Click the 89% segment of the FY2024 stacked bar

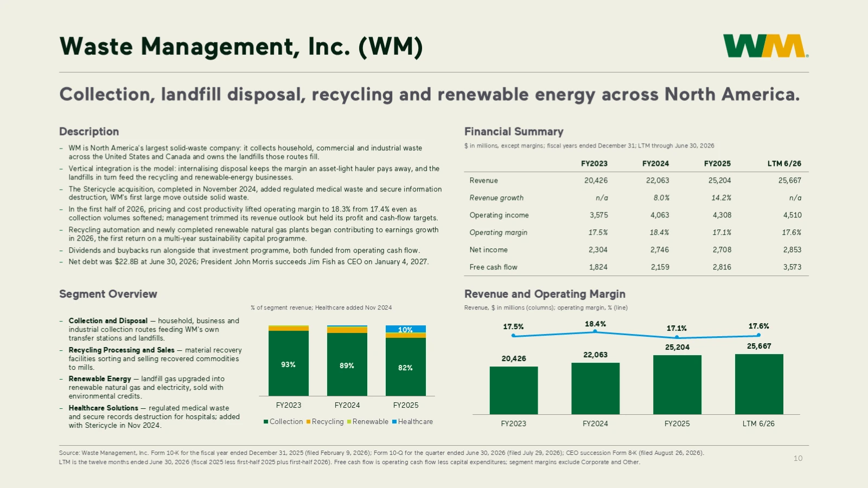(347, 364)
